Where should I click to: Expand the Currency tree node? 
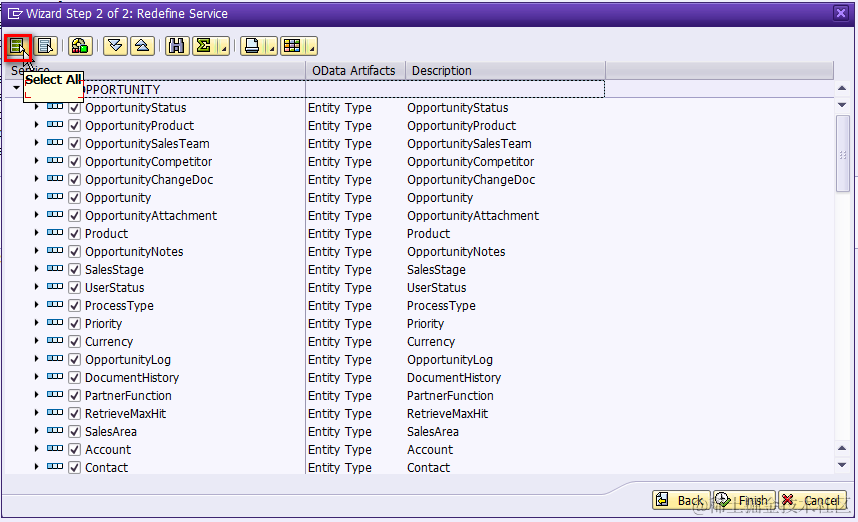(x=36, y=341)
